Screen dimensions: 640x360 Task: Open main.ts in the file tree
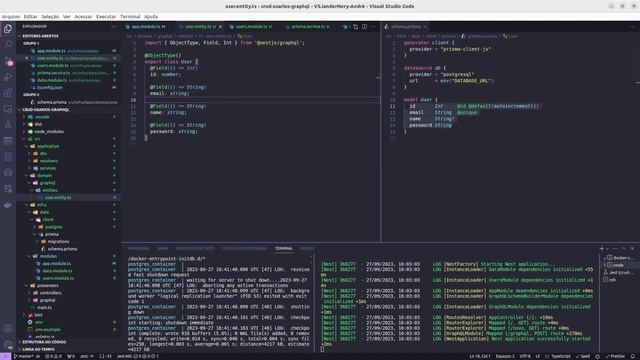pyautogui.click(x=44, y=307)
